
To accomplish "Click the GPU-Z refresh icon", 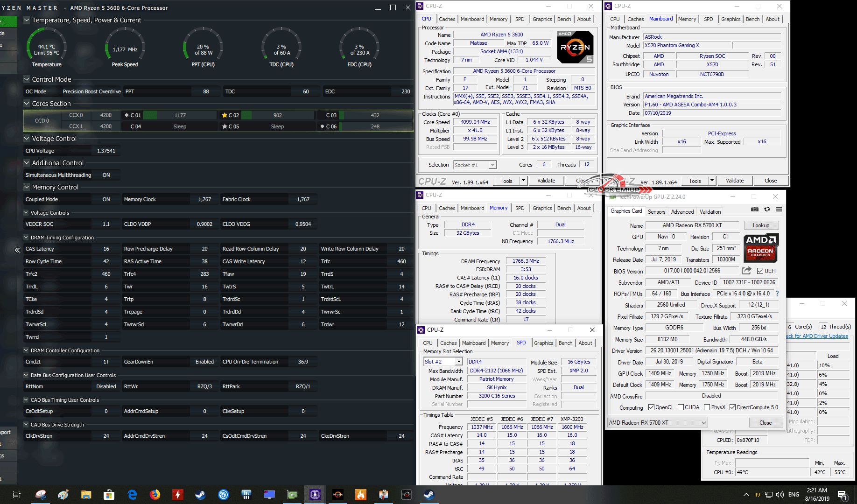I will pos(767,210).
